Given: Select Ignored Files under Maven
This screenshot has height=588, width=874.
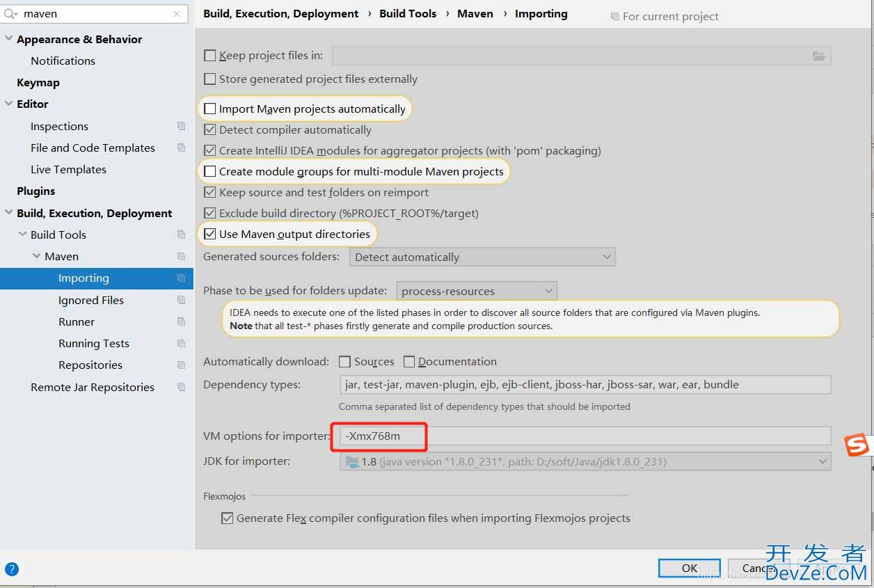Looking at the screenshot, I should coord(91,300).
